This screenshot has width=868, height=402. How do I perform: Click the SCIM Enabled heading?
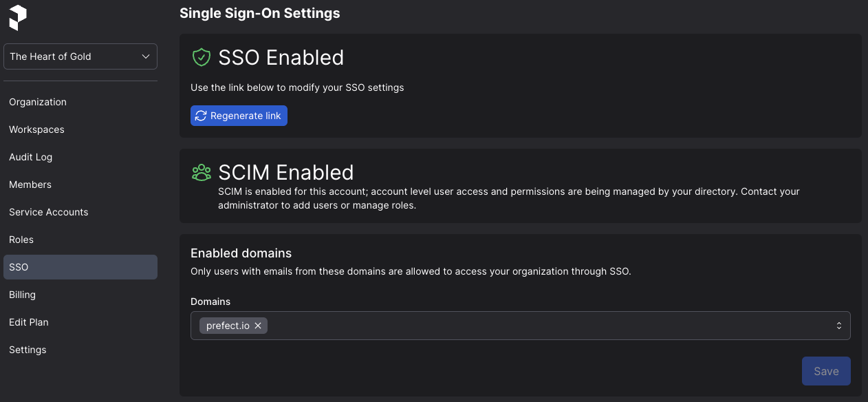[x=286, y=172]
